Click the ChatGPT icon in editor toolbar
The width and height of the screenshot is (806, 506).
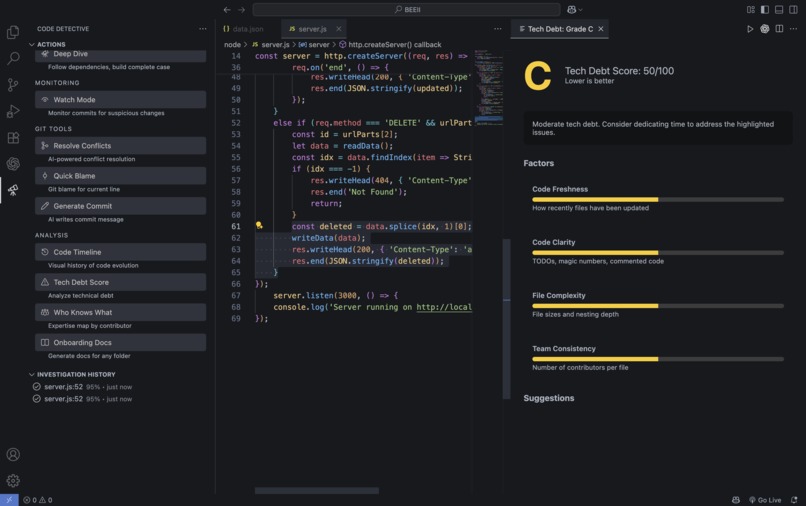click(x=765, y=29)
